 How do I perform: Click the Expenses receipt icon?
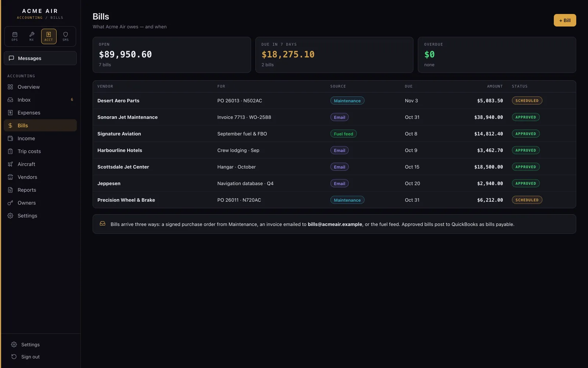click(x=10, y=113)
